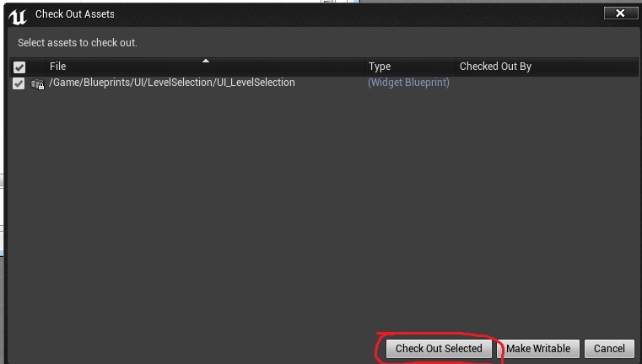The height and width of the screenshot is (364, 642).
Task: Click the Check Out Selected button
Action: pyautogui.click(x=439, y=349)
